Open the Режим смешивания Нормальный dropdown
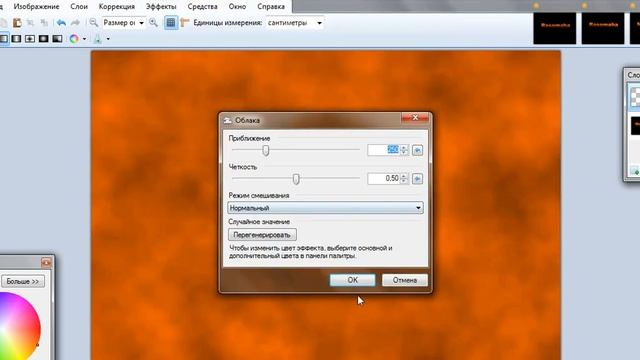This screenshot has width=640, height=360. point(325,208)
